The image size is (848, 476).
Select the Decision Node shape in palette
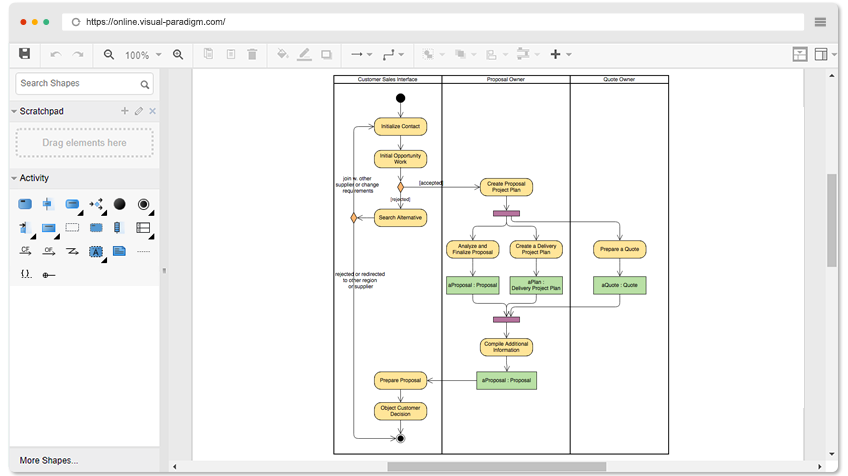tap(96, 204)
